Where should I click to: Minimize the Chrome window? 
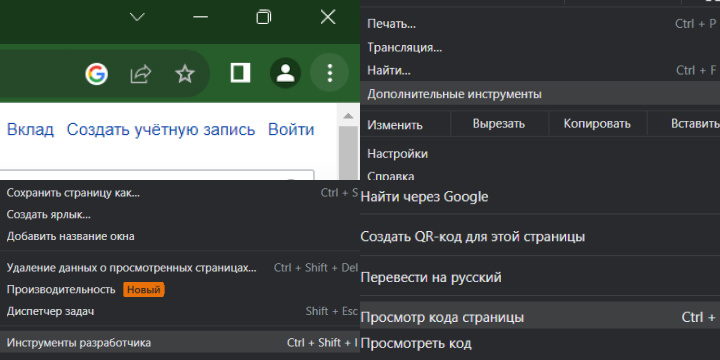[200, 17]
